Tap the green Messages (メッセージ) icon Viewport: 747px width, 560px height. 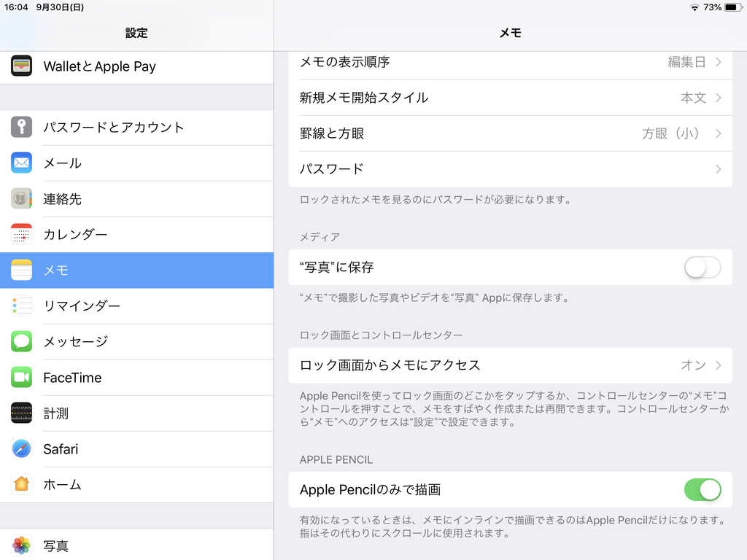pyautogui.click(x=21, y=341)
